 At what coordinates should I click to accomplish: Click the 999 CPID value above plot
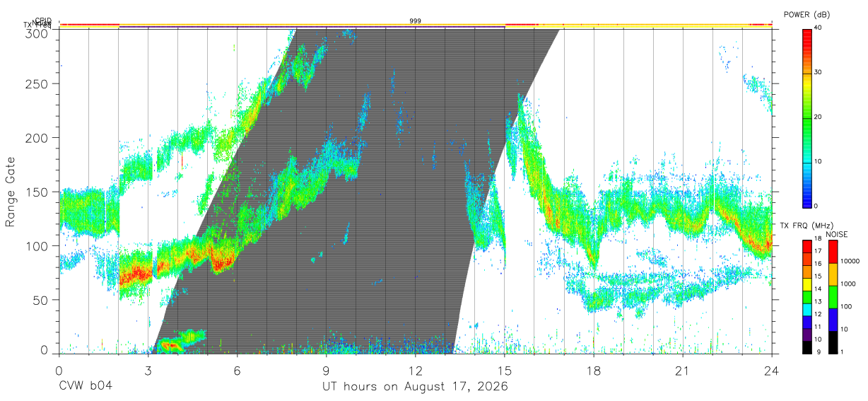(416, 21)
